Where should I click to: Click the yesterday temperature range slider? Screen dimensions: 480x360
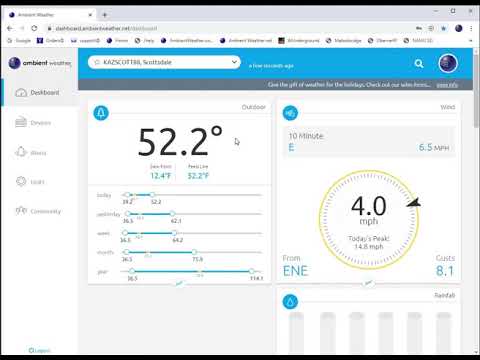(x=192, y=214)
